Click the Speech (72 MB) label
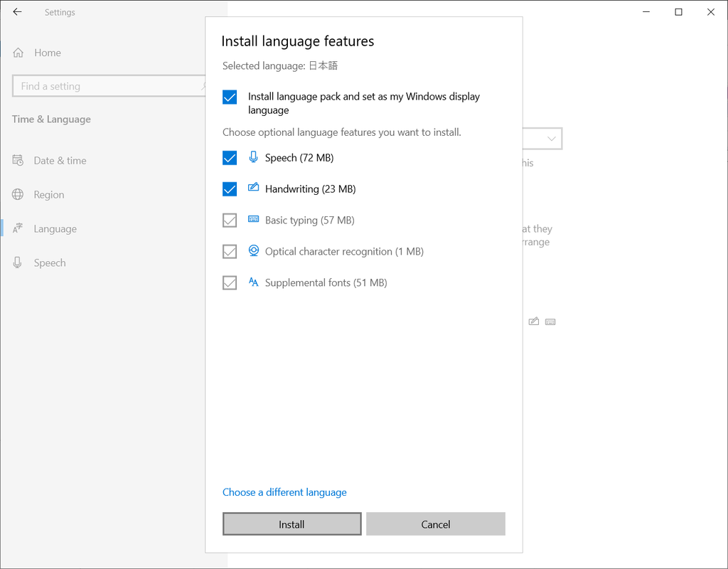The image size is (728, 569). (x=299, y=158)
